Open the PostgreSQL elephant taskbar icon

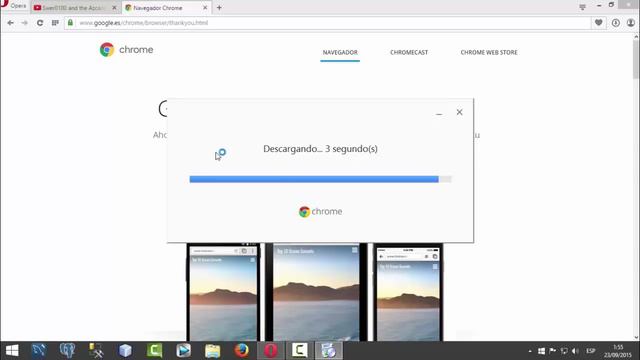67,351
